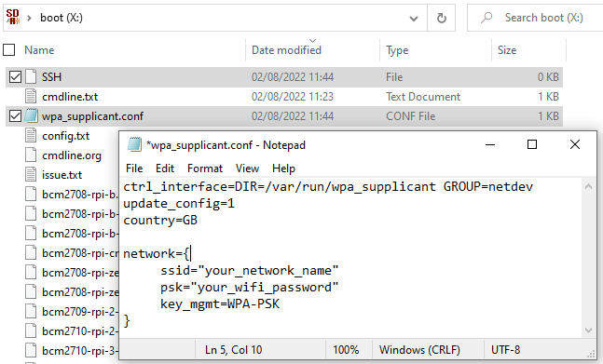The height and width of the screenshot is (364, 603).
Task: Open the File menu in Notepad
Action: click(x=134, y=169)
